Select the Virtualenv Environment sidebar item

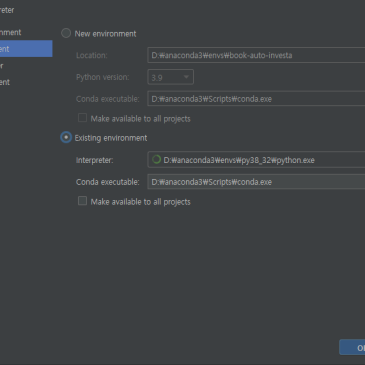click(11, 32)
